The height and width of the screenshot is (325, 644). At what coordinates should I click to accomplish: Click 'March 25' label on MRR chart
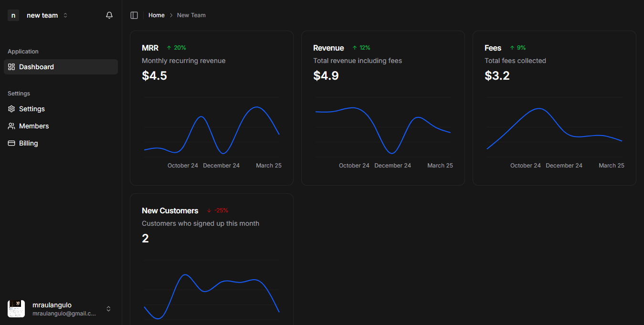pyautogui.click(x=269, y=166)
